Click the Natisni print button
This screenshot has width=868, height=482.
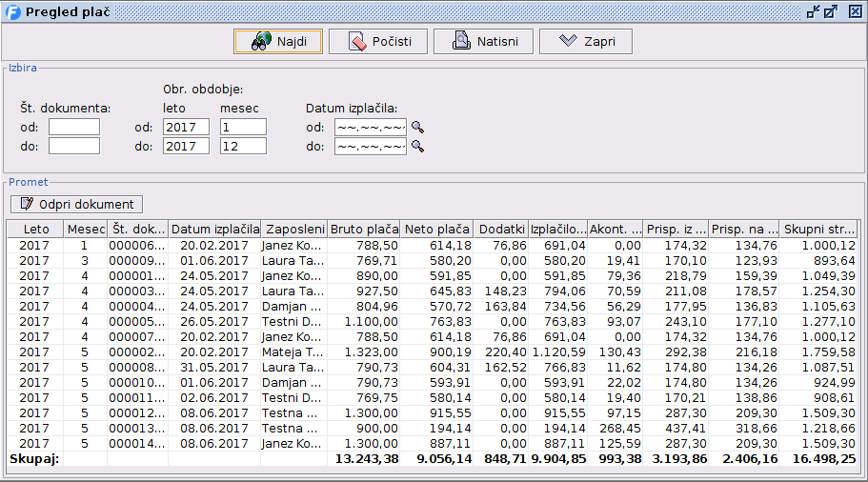483,42
